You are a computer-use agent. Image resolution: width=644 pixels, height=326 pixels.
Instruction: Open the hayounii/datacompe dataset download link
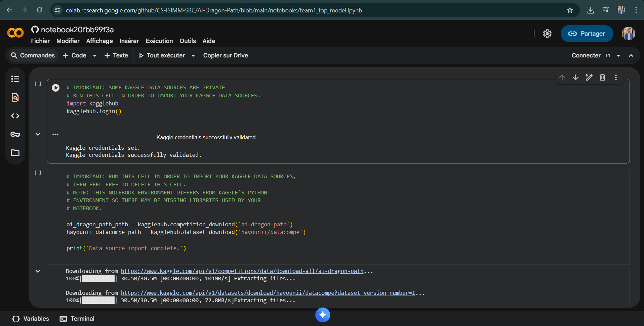pos(268,293)
